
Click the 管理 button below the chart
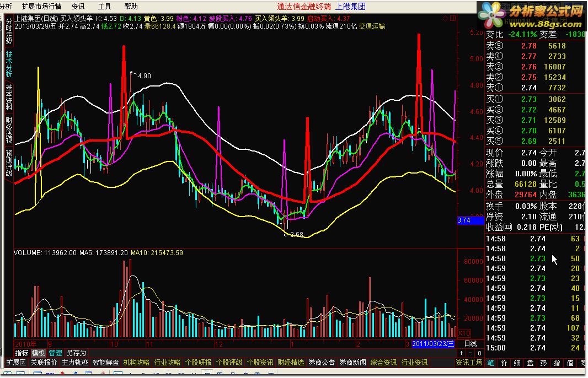tap(55, 353)
